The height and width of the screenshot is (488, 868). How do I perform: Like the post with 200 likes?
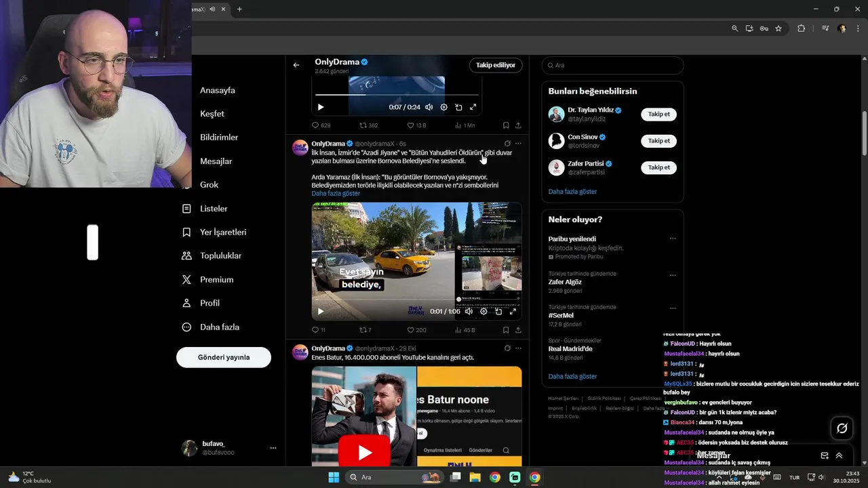coord(416,330)
